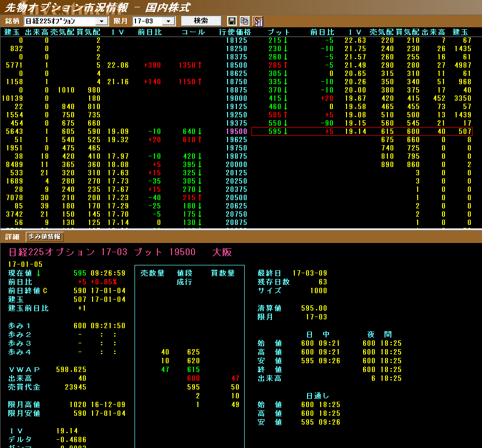
Task: Select strike price 18250
Action: (236, 49)
